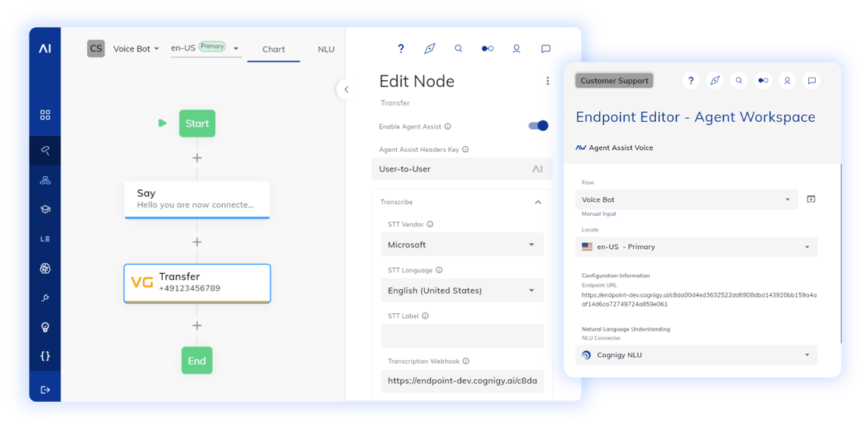Click the Transcription Webhook URL field
The width and height of the screenshot is (868, 429).
coord(462,381)
